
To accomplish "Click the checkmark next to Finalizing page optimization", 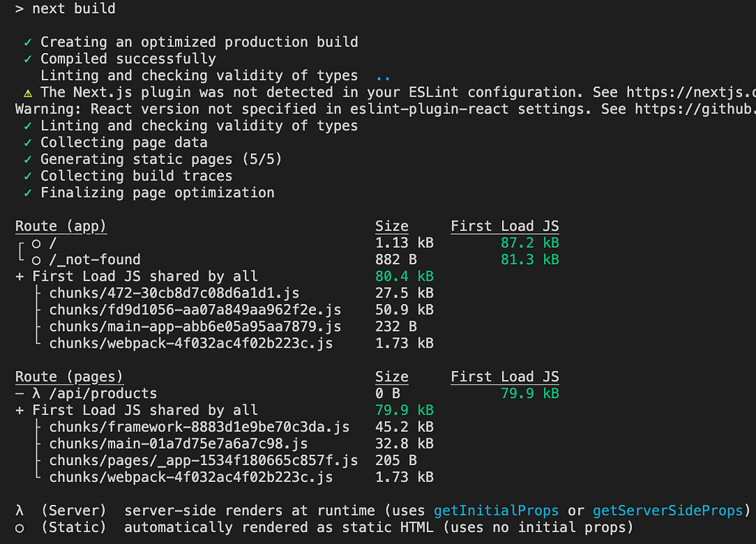I will pos(28,193).
